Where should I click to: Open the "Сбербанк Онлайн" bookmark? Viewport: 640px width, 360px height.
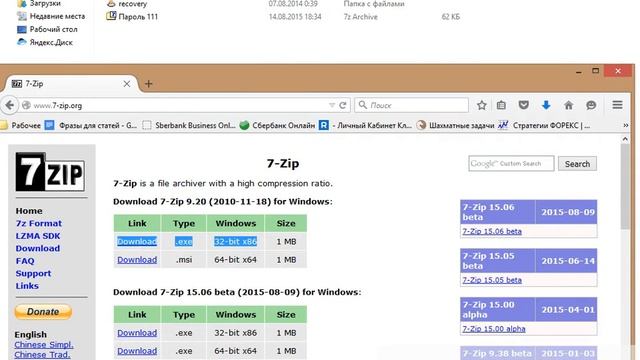point(277,125)
